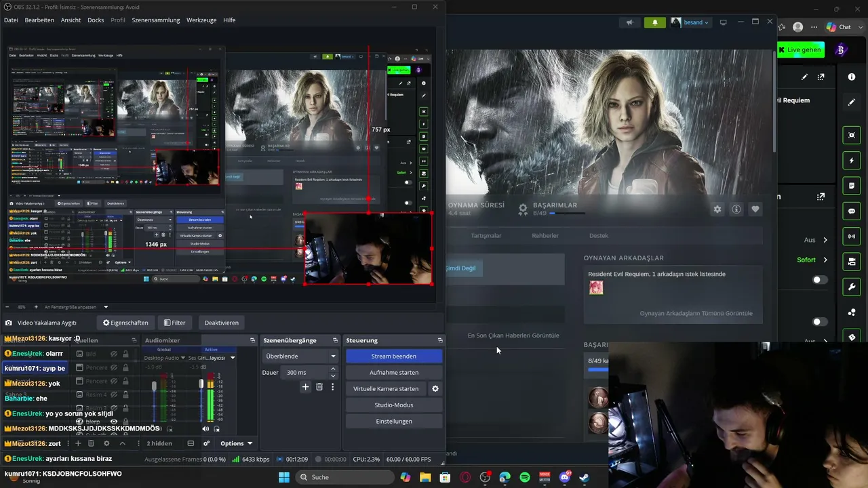Click Oynayan Arkadaşların Tümünü Görüntüle link
This screenshot has width=868, height=488.
click(696, 314)
